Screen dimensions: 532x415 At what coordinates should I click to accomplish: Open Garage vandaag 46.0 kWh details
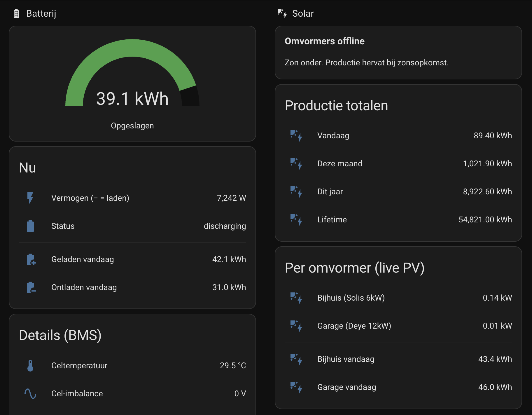coord(398,387)
